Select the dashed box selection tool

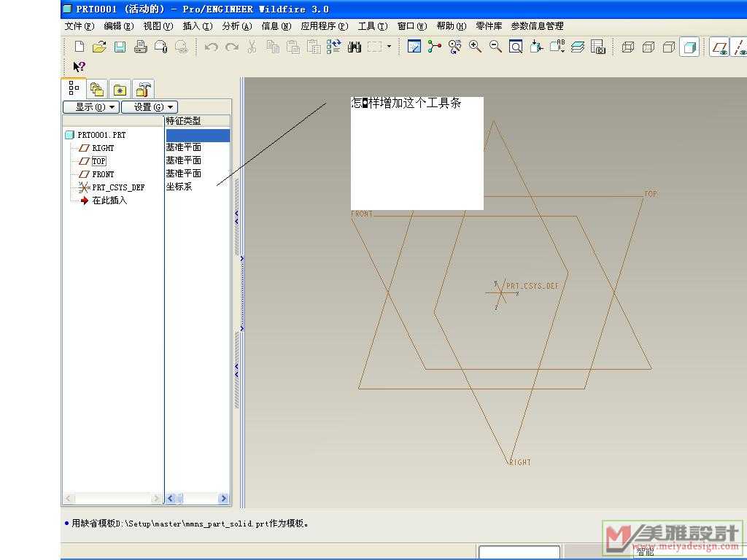(375, 47)
